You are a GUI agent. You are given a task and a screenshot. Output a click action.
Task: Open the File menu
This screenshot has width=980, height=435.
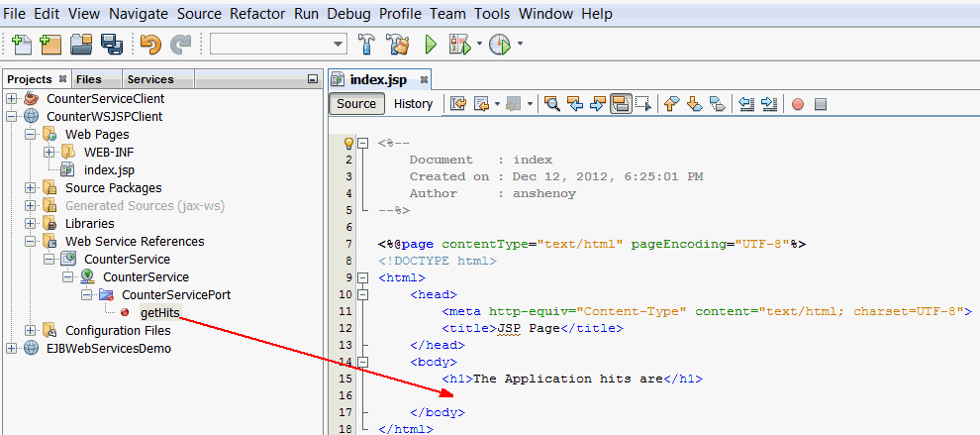coord(15,14)
